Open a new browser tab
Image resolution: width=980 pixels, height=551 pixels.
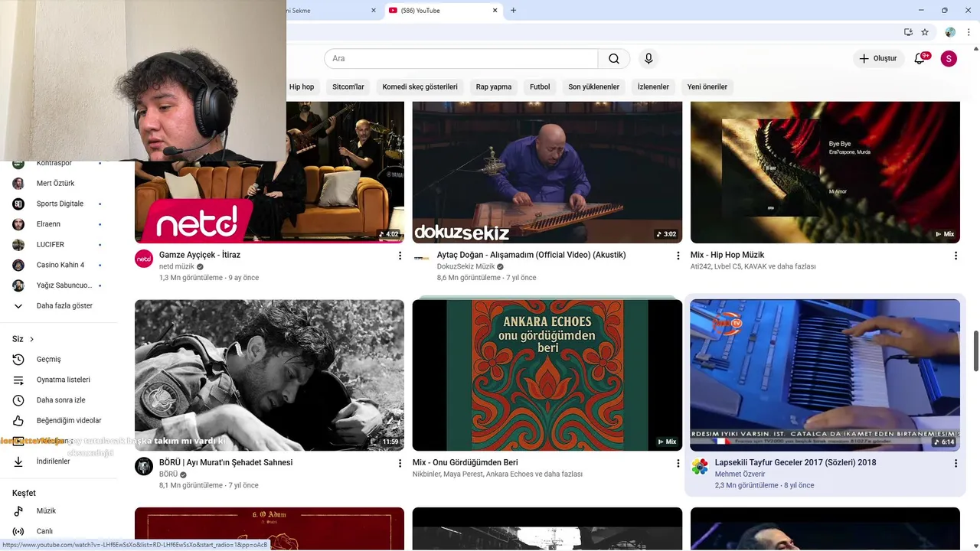click(x=513, y=11)
